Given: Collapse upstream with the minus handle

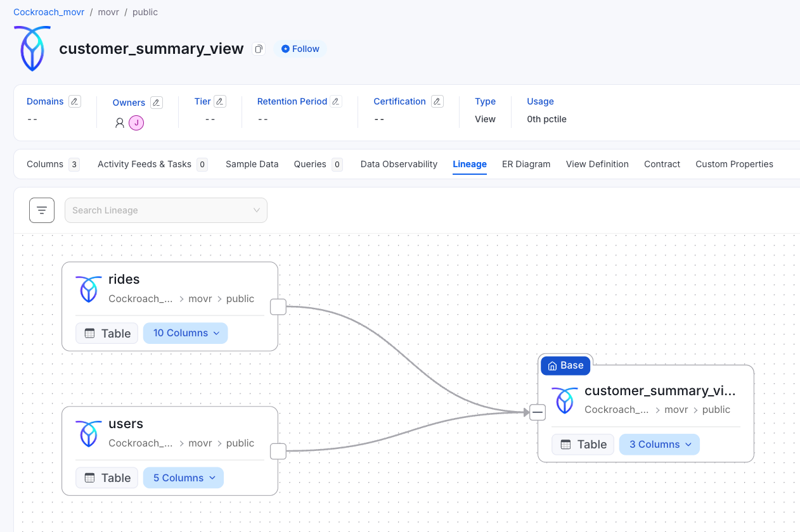Looking at the screenshot, I should pos(538,412).
